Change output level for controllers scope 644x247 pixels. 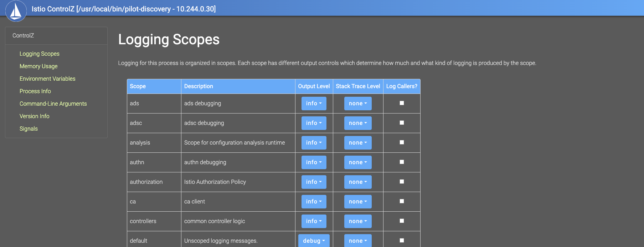coord(314,221)
